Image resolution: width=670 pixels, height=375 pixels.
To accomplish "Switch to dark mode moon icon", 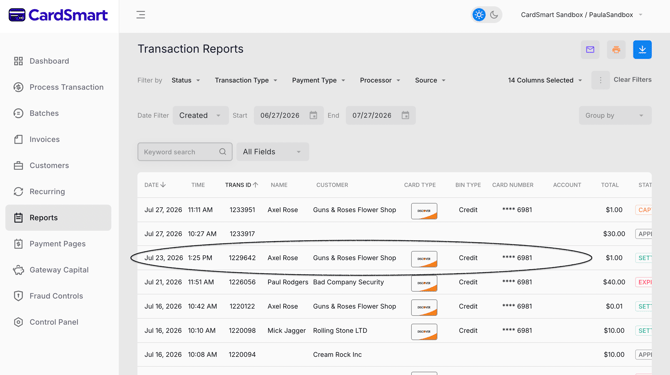I will (494, 15).
